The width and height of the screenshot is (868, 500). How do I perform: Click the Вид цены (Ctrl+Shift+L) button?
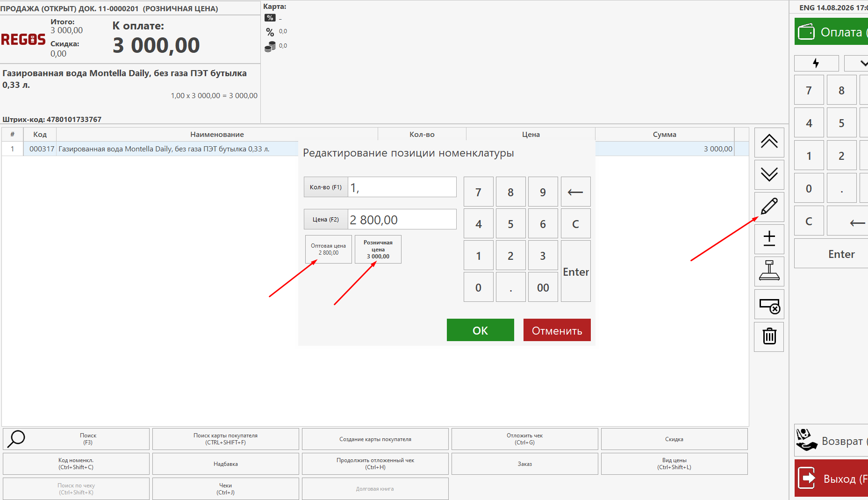point(674,464)
